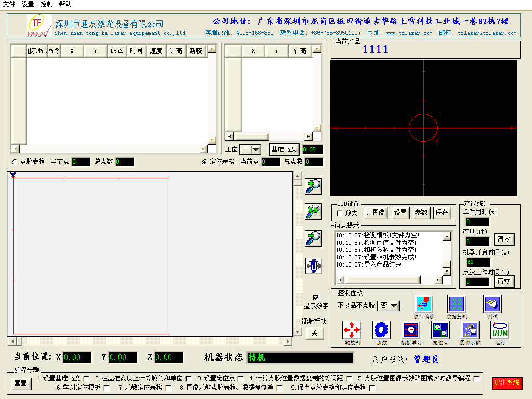Click the 胶针偏移 needle offset icon

click(x=424, y=304)
